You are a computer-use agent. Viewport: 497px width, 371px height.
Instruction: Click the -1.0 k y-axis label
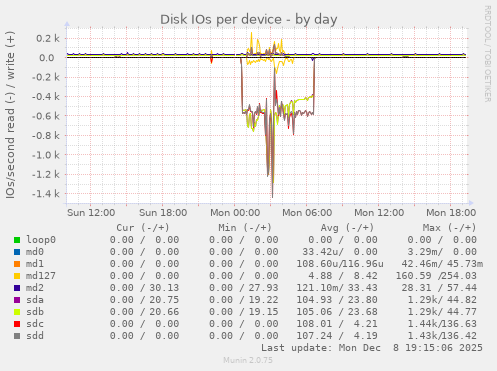[46, 155]
